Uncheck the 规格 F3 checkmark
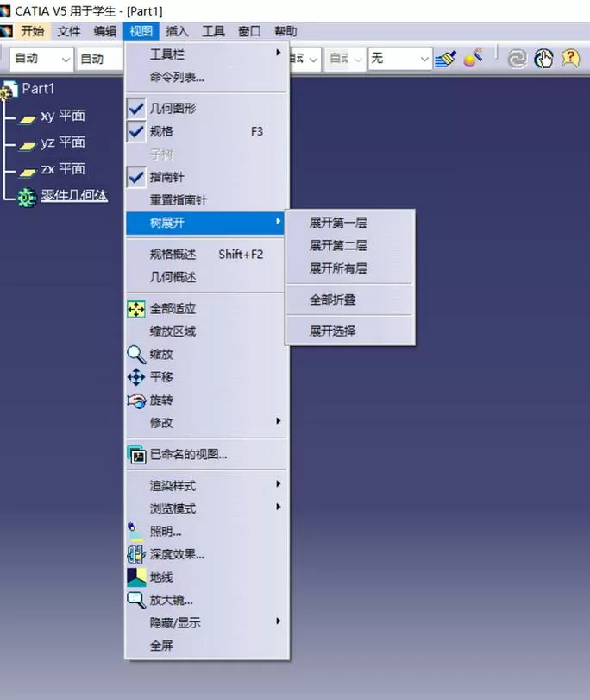The height and width of the screenshot is (700, 590). point(136,132)
